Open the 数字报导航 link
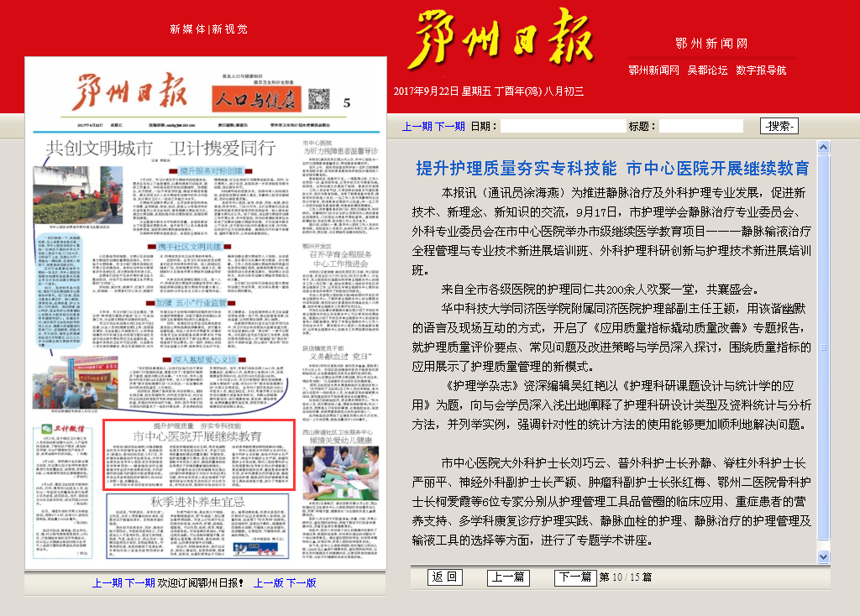This screenshot has height=616, width=860. coord(761,70)
